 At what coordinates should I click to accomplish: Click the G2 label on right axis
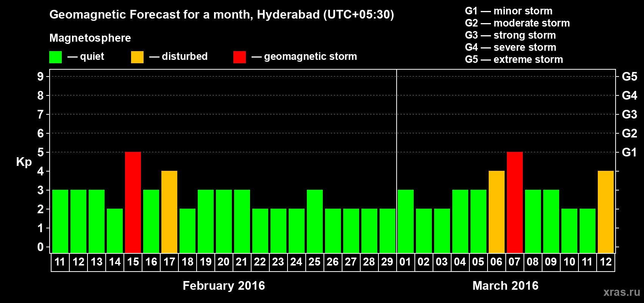(630, 133)
